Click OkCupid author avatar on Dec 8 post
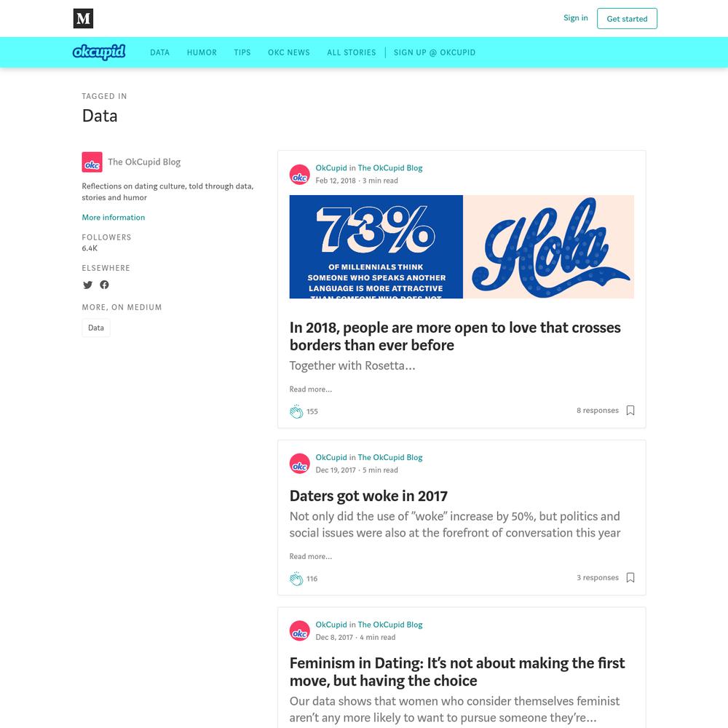 click(299, 630)
